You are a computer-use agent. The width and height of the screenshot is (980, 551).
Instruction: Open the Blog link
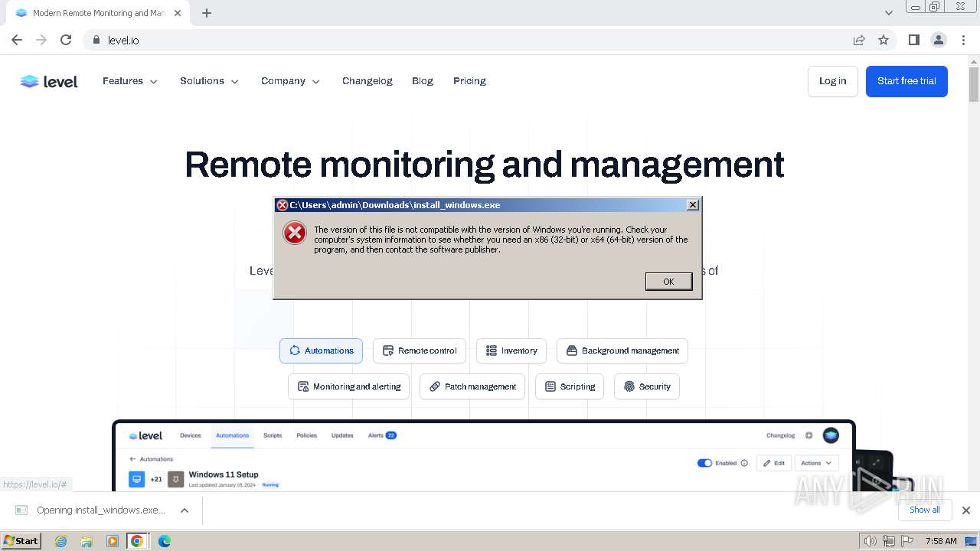point(423,81)
